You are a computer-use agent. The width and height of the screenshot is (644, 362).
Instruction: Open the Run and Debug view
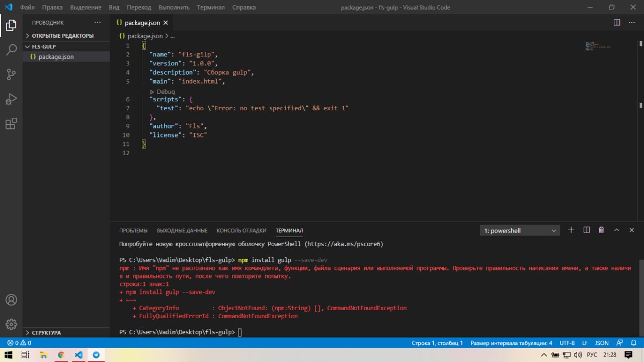11,99
